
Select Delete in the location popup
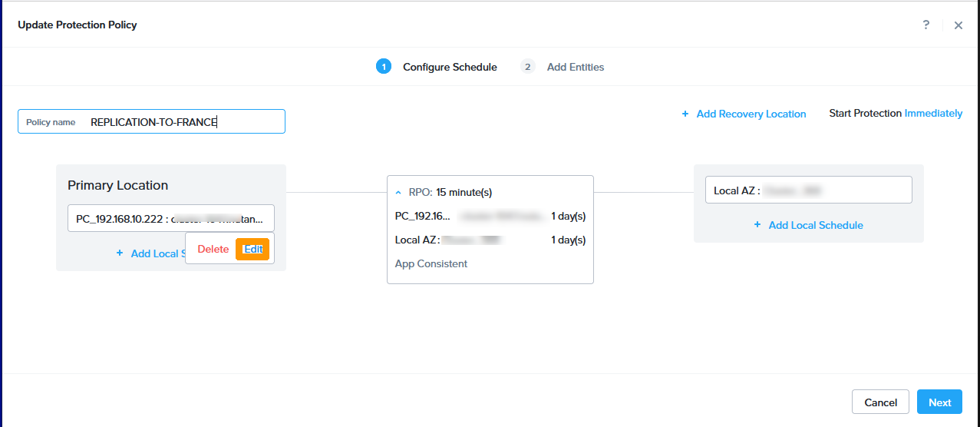(x=213, y=249)
